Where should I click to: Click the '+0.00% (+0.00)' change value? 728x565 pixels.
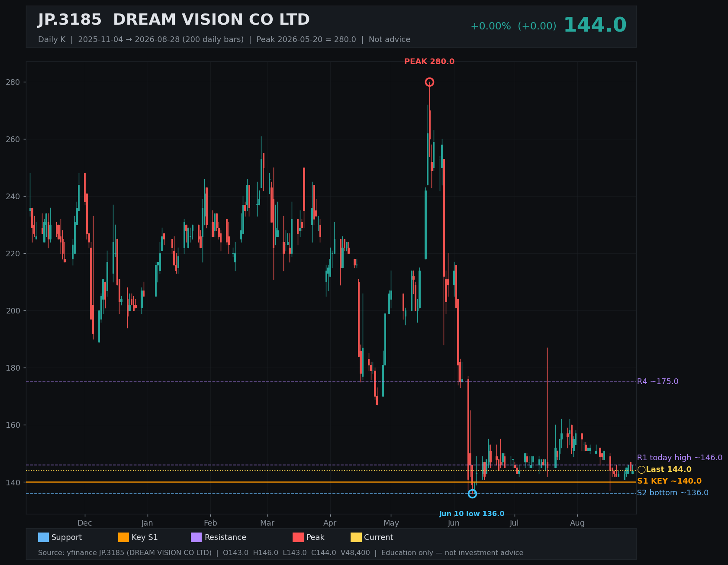tap(513, 26)
